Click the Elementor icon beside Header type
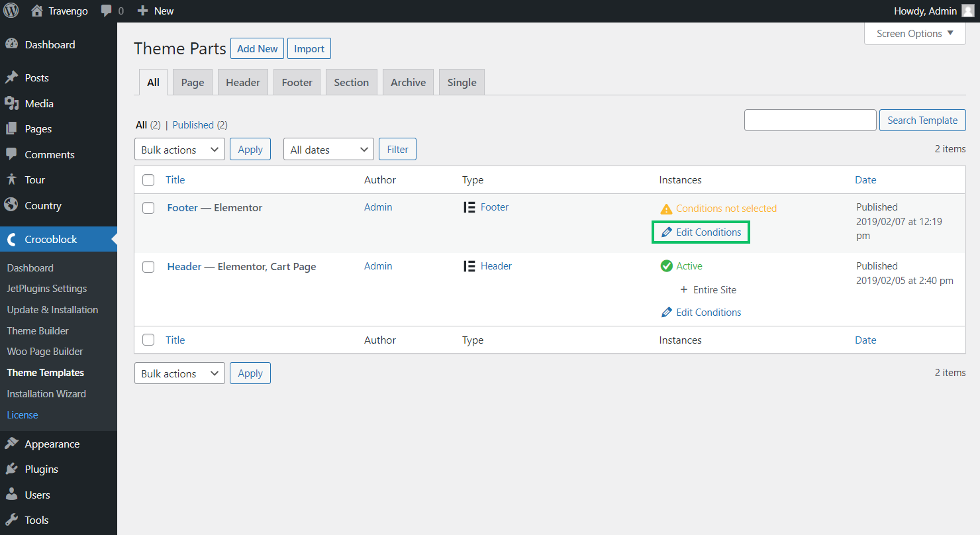 469,266
